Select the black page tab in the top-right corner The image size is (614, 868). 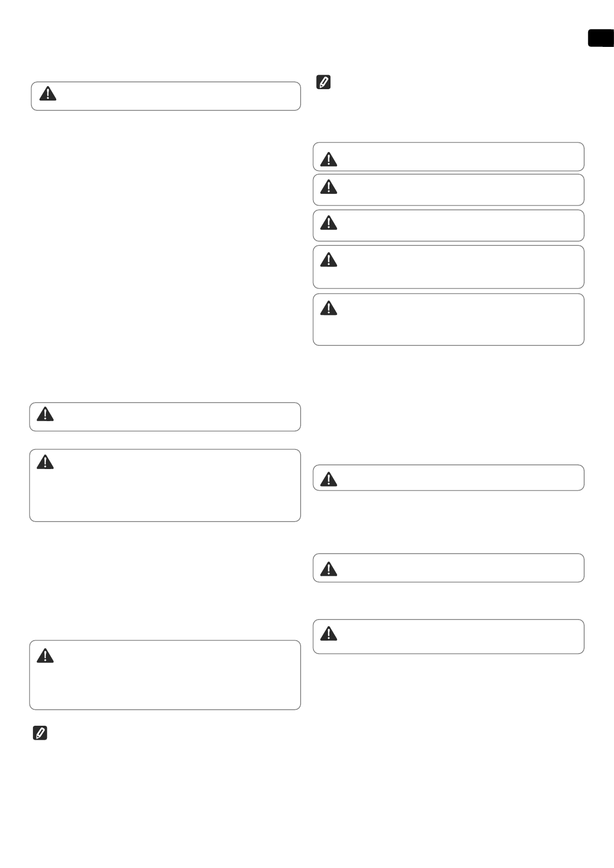601,39
